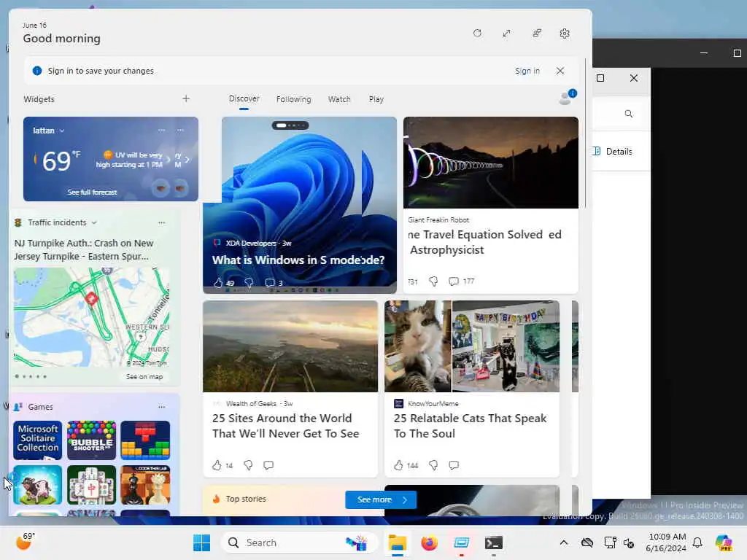Viewport: 747px width, 560px height.
Task: Open Firefox from taskbar
Action: click(x=429, y=542)
